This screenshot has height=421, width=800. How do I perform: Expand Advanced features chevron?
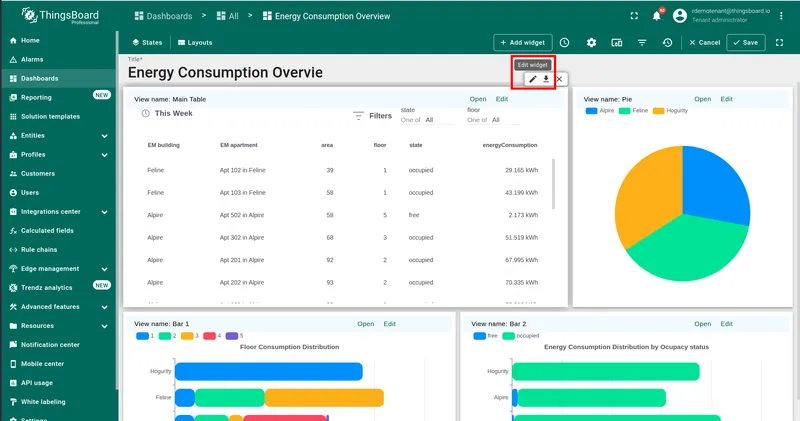[x=105, y=307]
